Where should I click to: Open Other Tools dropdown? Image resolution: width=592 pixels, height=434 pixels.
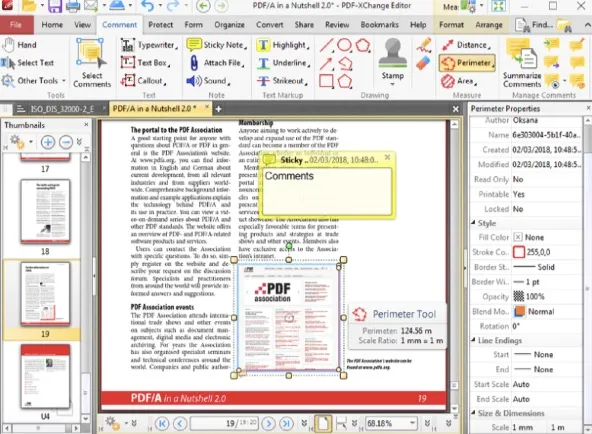click(x=33, y=80)
